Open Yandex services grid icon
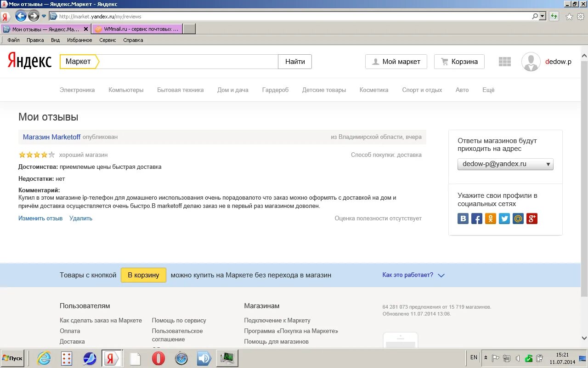This screenshot has width=588, height=368. (x=505, y=62)
